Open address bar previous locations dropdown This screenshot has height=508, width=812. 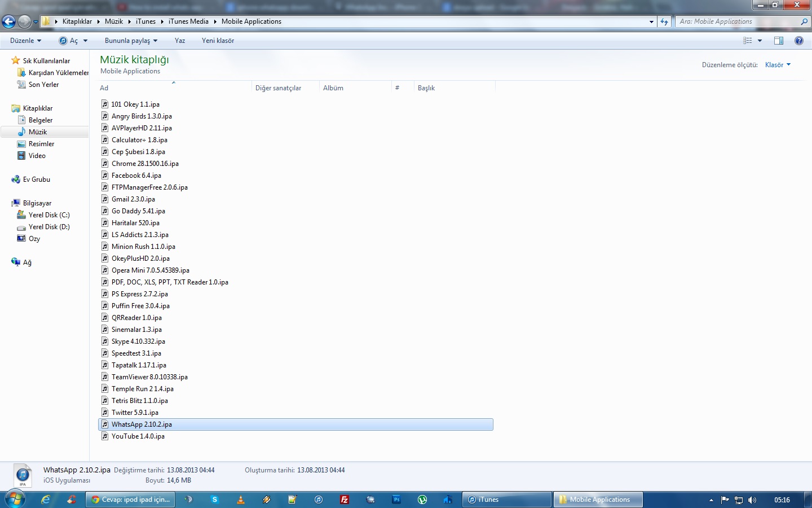tap(652, 21)
